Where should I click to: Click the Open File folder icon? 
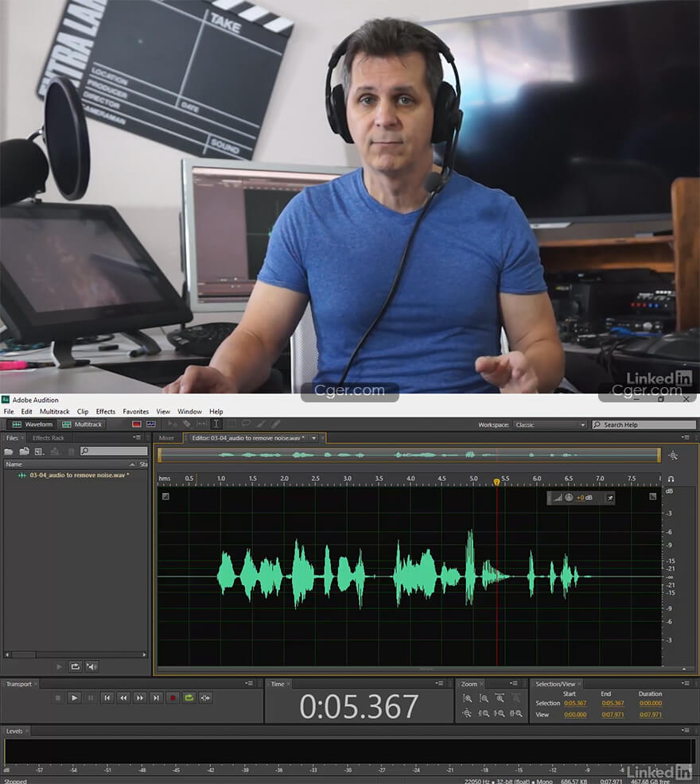click(x=9, y=451)
